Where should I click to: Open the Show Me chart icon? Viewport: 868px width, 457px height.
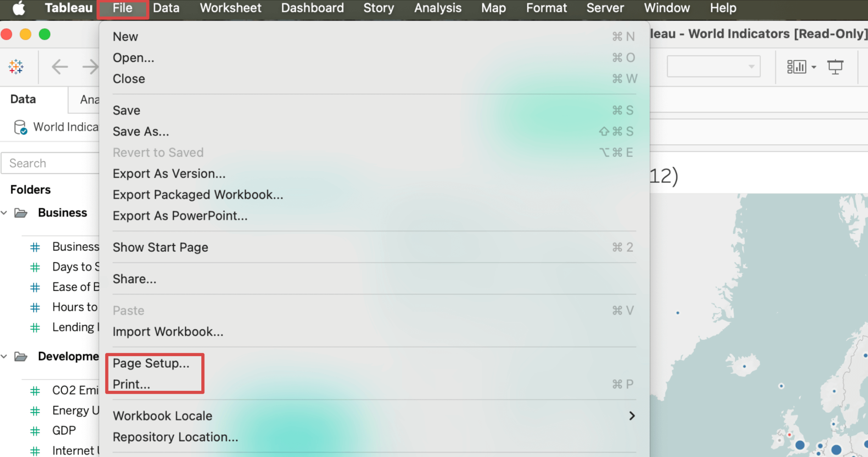coord(797,67)
